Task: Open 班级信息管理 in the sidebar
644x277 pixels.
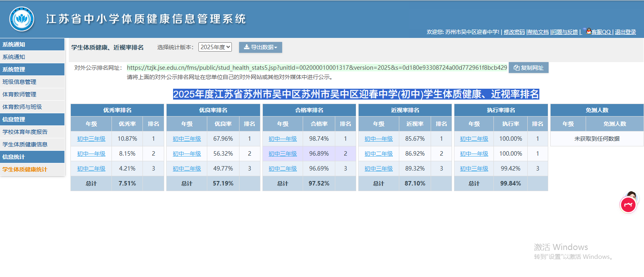Action: pos(32,82)
